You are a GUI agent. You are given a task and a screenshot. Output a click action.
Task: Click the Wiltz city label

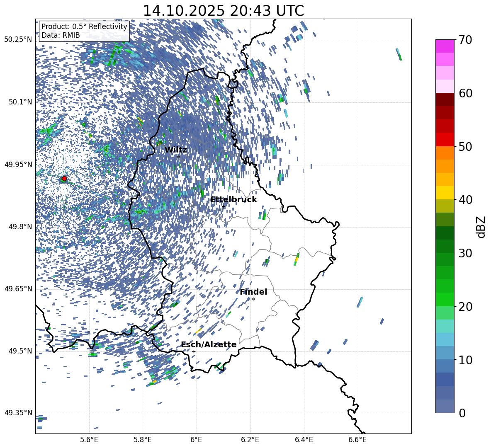click(176, 150)
